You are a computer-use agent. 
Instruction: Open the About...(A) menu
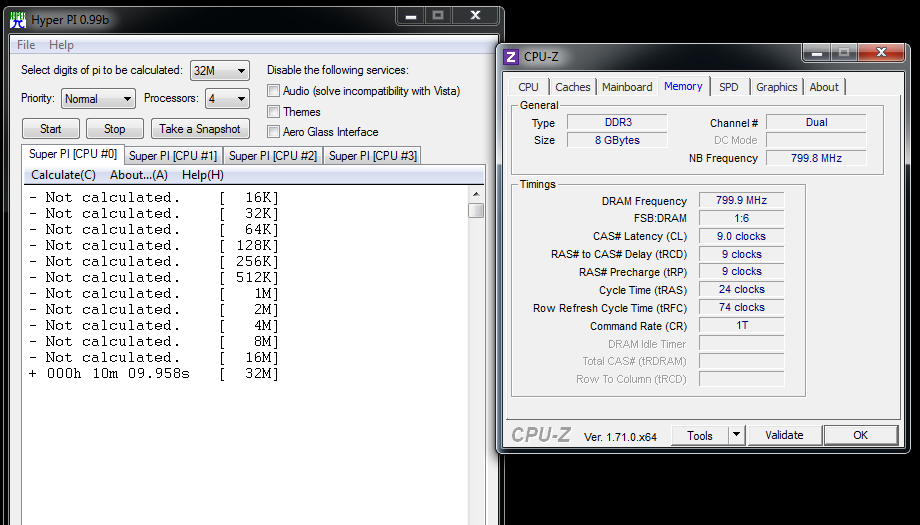pyautogui.click(x=139, y=175)
